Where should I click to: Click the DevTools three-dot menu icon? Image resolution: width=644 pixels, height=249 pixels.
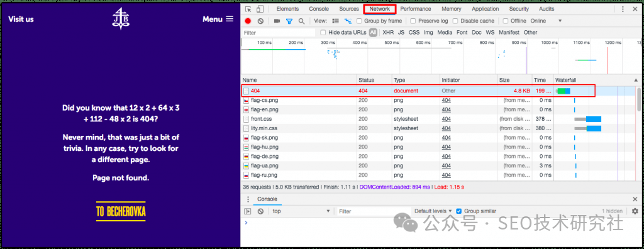tap(623, 9)
